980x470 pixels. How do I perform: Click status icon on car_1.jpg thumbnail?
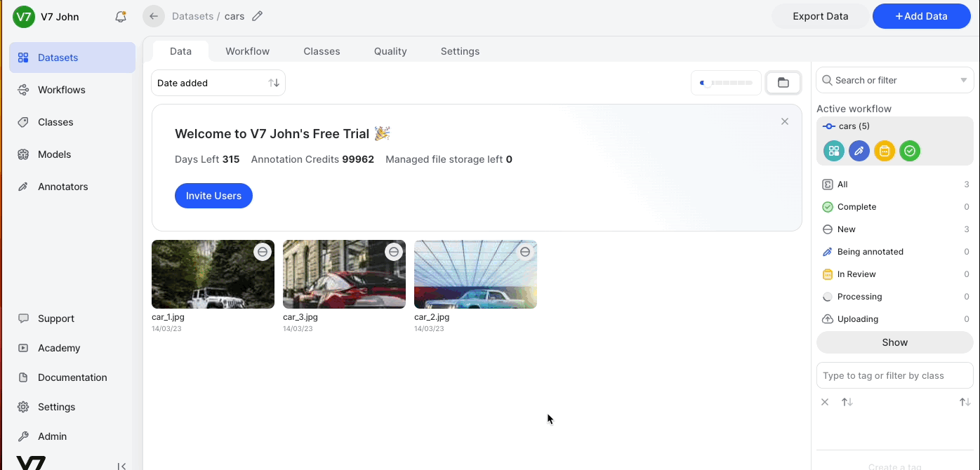coord(263,252)
